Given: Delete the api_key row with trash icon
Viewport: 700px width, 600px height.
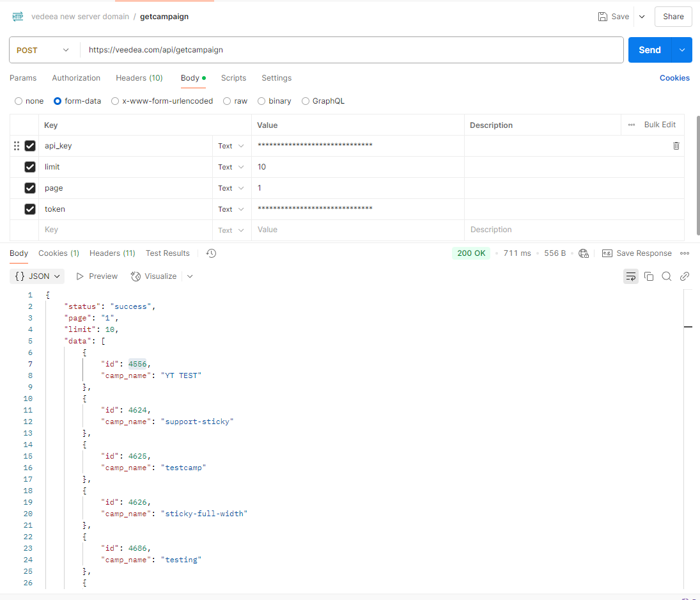Looking at the screenshot, I should click(676, 146).
